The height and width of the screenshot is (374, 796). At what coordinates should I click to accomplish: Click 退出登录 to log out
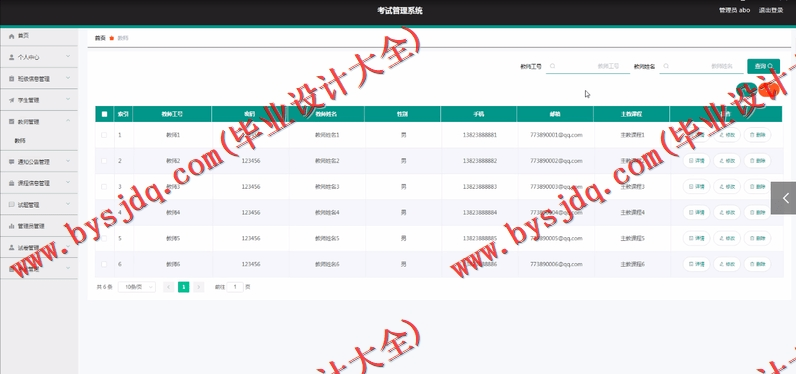tap(771, 10)
